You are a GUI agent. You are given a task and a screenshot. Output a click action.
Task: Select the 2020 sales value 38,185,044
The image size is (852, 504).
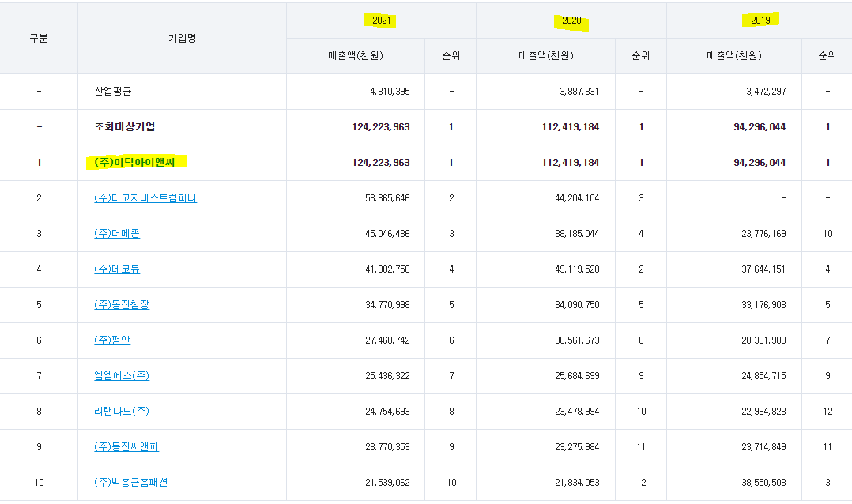(x=577, y=234)
